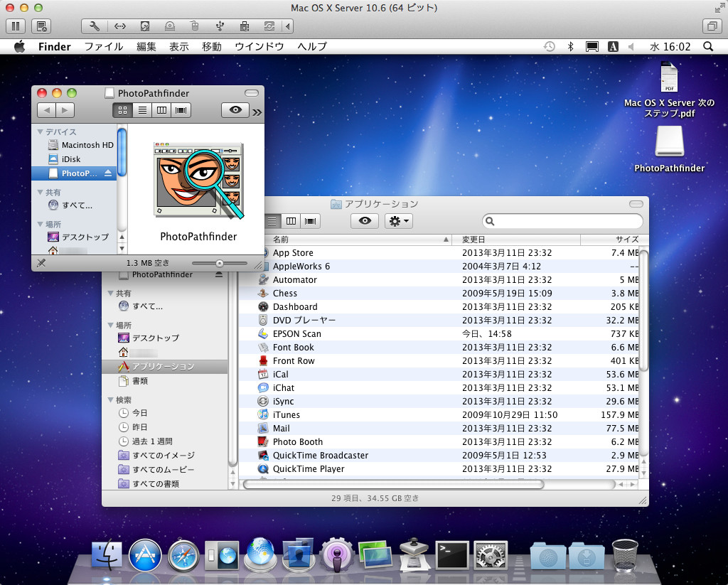The height and width of the screenshot is (585, 728).
Task: Open the 編集 menu
Action: 146,46
